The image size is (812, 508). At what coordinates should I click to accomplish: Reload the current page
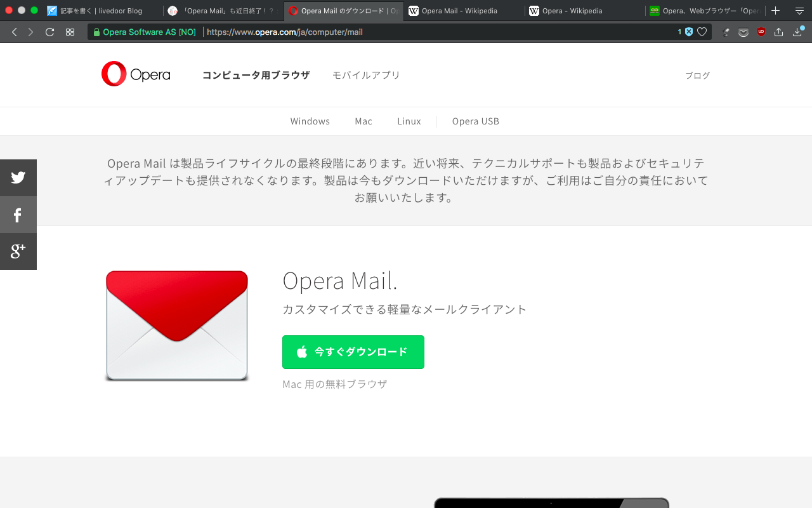click(x=49, y=32)
